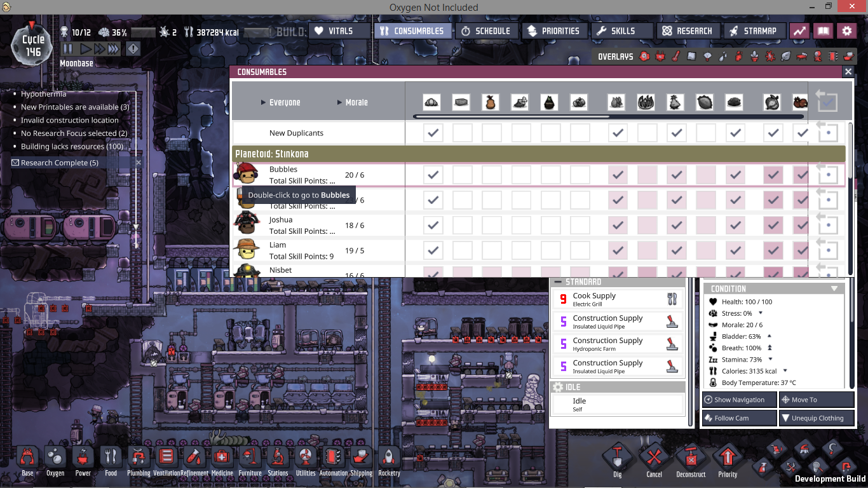Toggle the temperature overlay thermometer icon
Image resolution: width=868 pixels, height=488 pixels.
(677, 57)
